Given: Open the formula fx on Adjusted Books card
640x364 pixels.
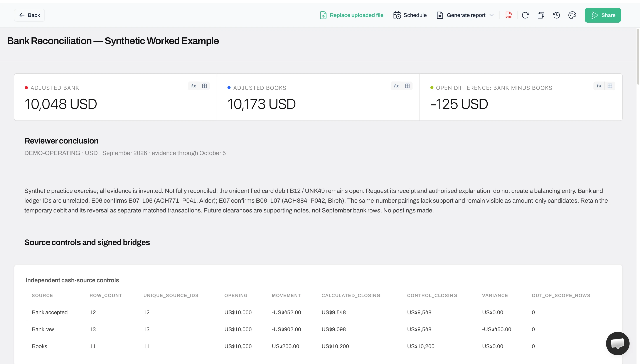Looking at the screenshot, I should 396,86.
